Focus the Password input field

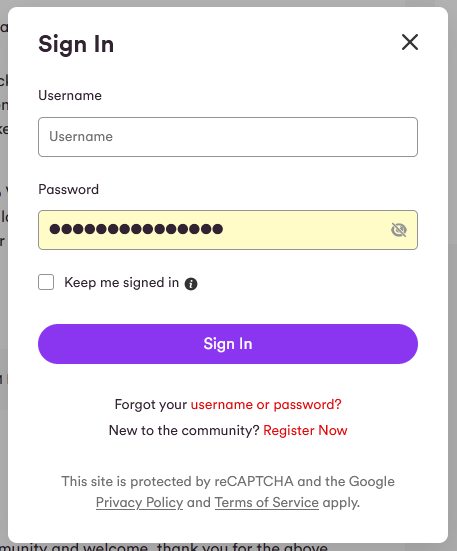pyautogui.click(x=228, y=230)
